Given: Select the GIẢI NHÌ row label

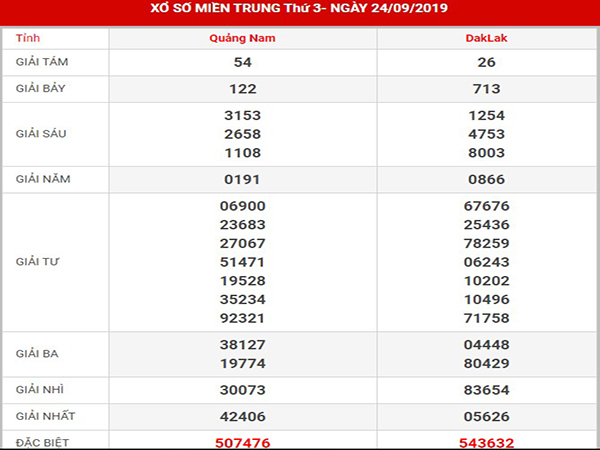Looking at the screenshot, I should (x=40, y=388).
